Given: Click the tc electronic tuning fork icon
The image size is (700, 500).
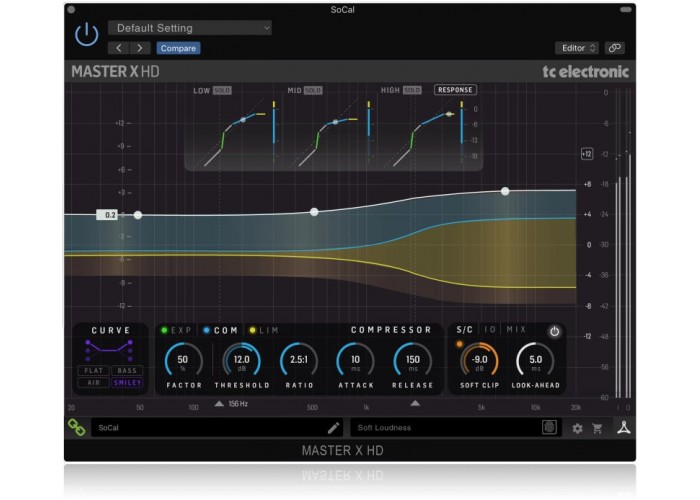Looking at the screenshot, I should coord(624,428).
